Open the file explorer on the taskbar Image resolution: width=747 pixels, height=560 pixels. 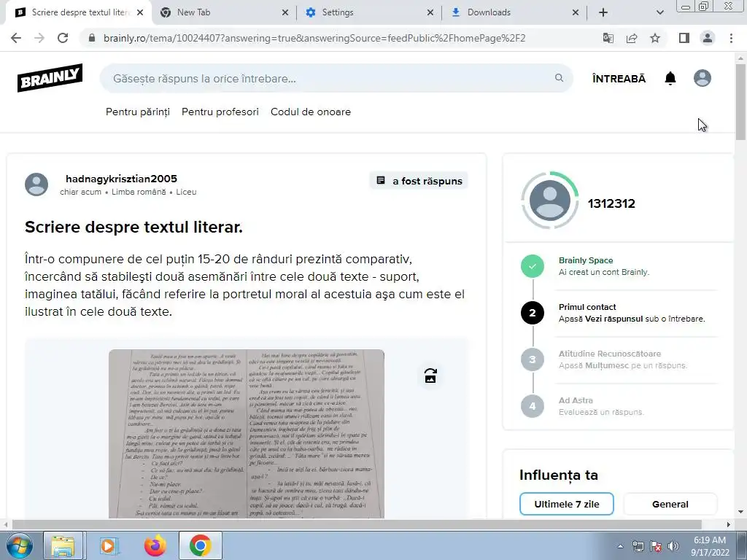click(x=63, y=545)
